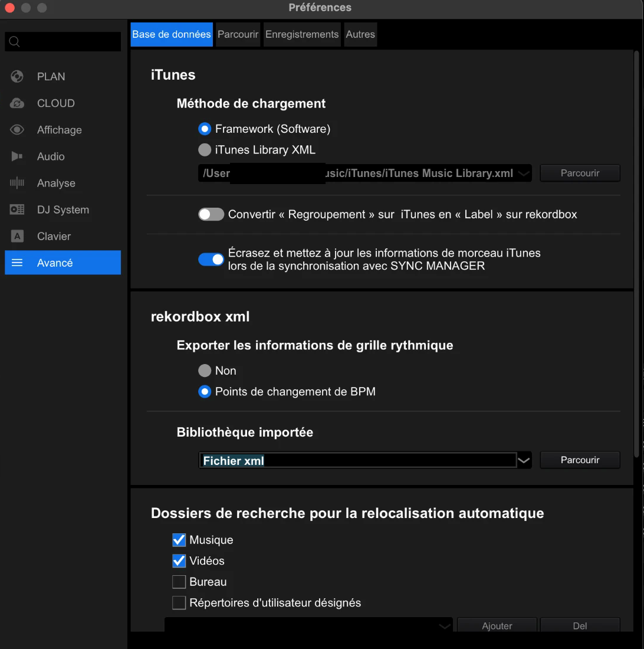Click Parcourir next to iTunes library path
Screen dimensions: 644x649
[580, 173]
